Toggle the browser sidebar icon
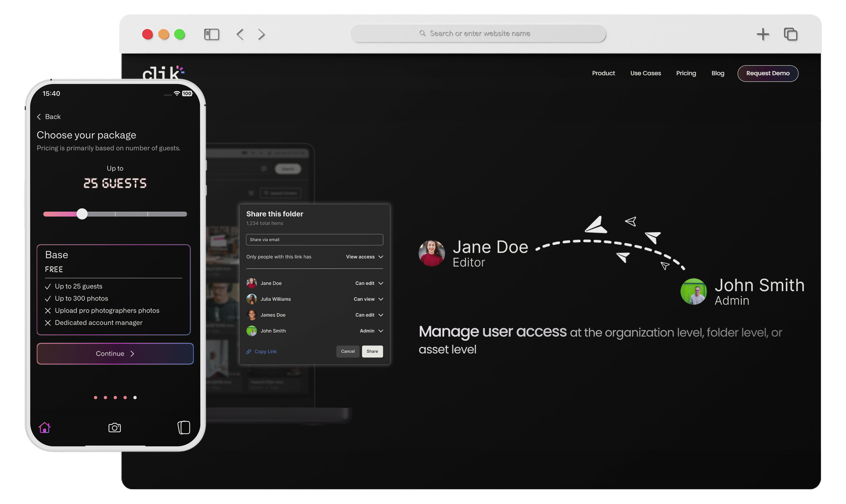The height and width of the screenshot is (504, 846). (211, 34)
